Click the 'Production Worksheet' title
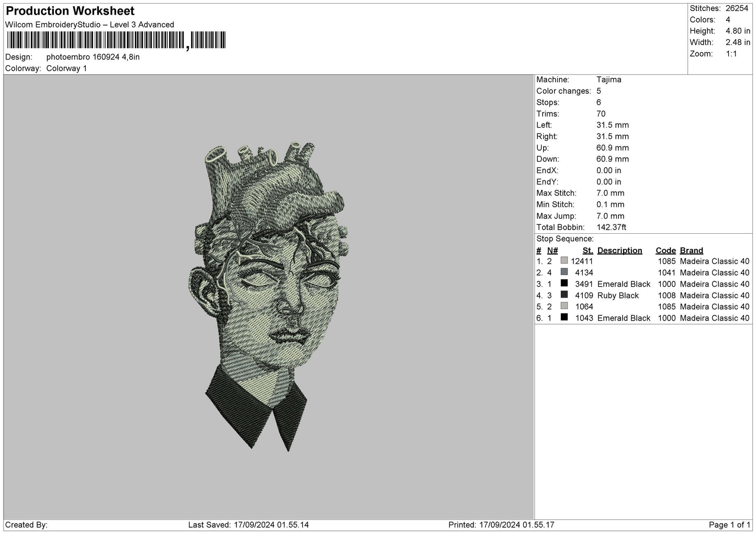 70,11
